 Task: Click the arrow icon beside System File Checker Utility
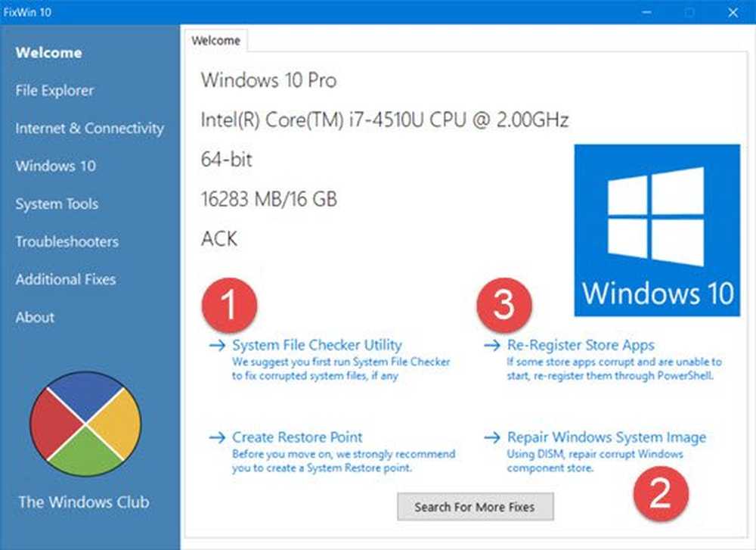click(218, 346)
